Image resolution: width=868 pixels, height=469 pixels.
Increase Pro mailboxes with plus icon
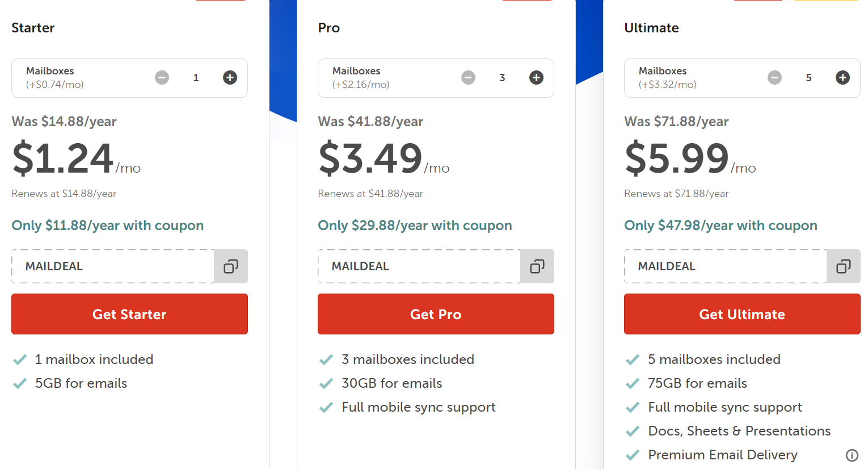(x=536, y=78)
